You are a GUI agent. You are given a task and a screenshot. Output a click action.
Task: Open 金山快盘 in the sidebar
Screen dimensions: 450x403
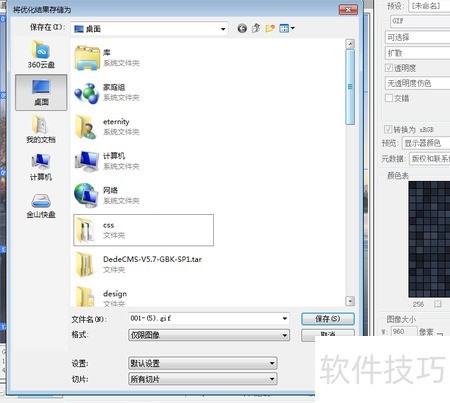41,206
